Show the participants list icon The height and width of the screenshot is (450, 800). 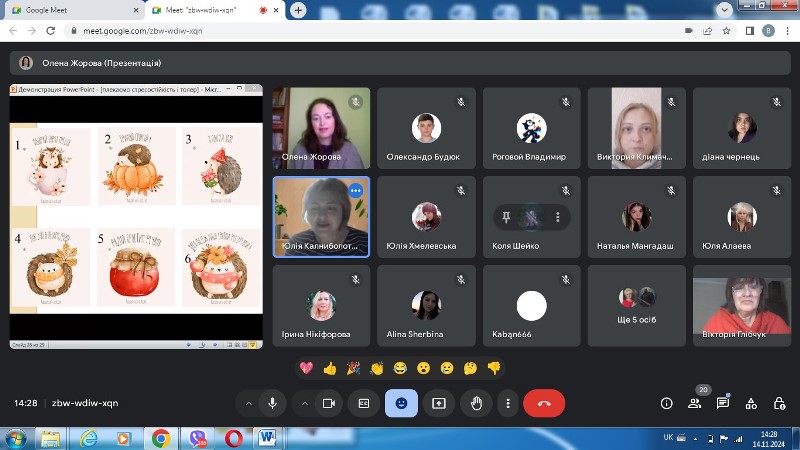pyautogui.click(x=694, y=403)
